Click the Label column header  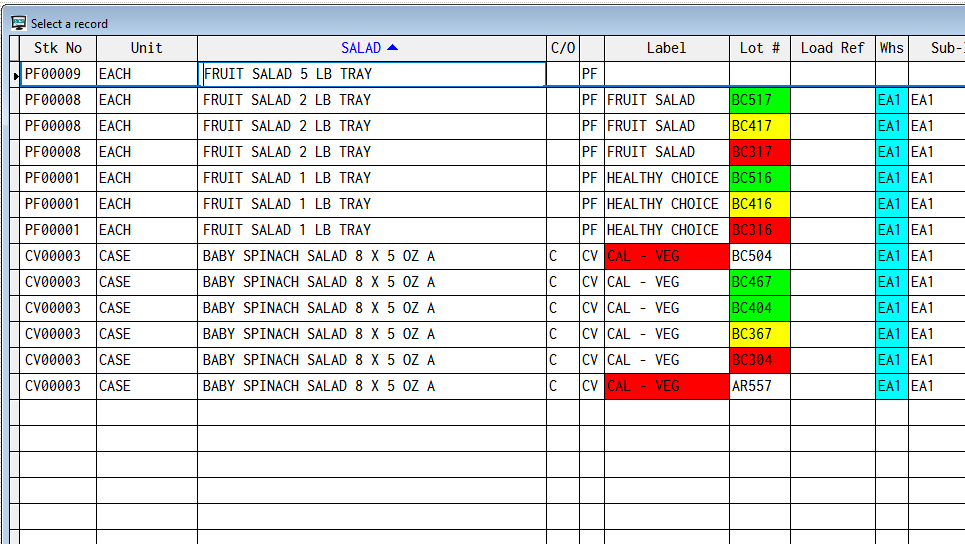(666, 48)
